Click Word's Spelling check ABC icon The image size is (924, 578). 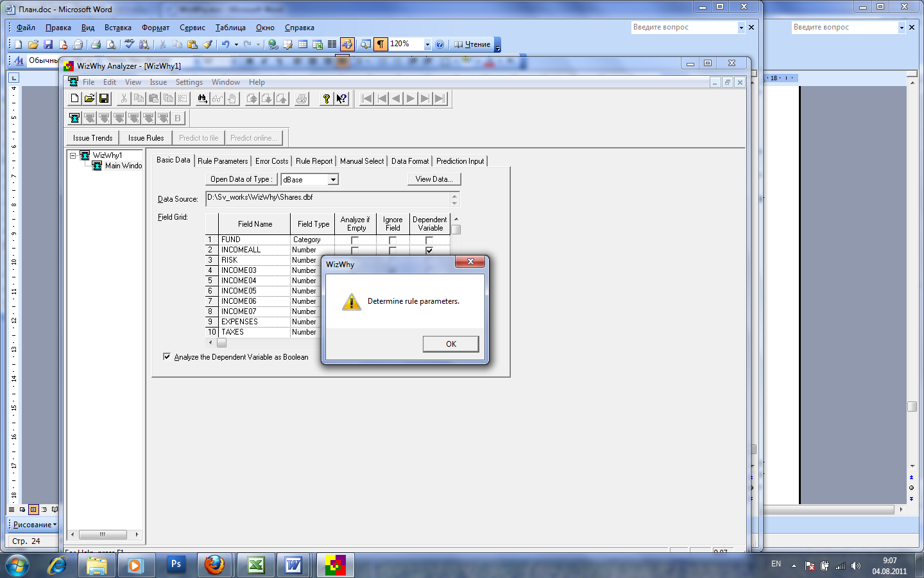click(129, 44)
